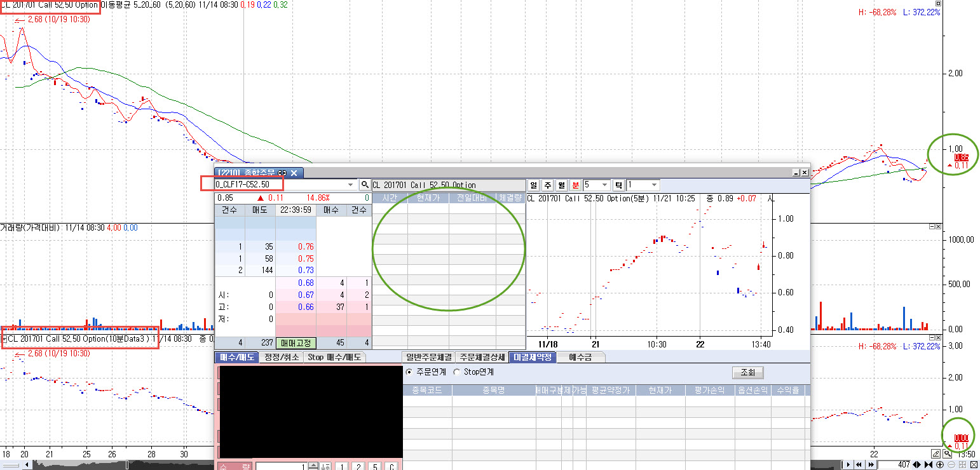This screenshot has width=980, height=470.
Task: Switch to the 정정/취소 tab
Action: pos(280,357)
